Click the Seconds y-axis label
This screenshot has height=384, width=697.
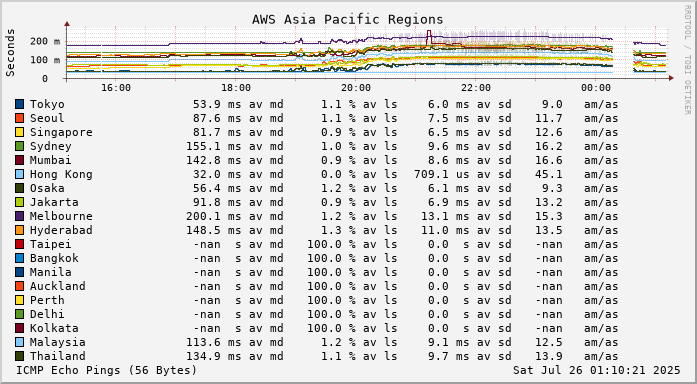pos(11,52)
